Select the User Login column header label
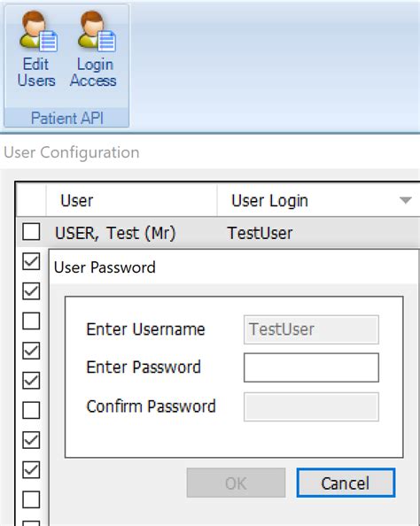Image resolution: width=420 pixels, height=526 pixels. click(269, 201)
